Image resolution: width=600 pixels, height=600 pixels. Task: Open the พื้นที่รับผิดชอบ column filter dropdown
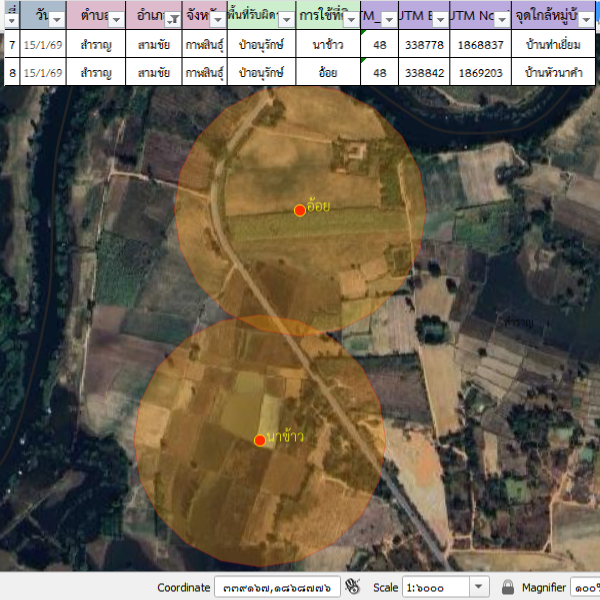pos(285,19)
